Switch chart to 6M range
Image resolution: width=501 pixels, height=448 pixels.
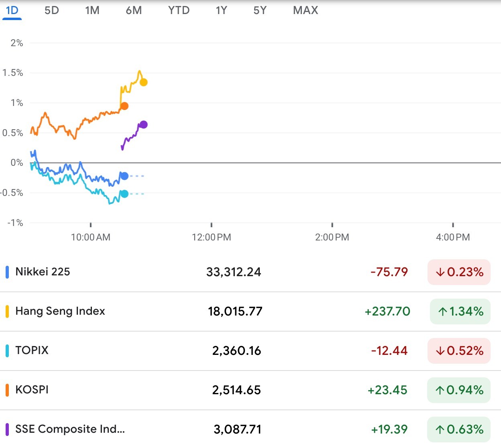click(x=134, y=10)
